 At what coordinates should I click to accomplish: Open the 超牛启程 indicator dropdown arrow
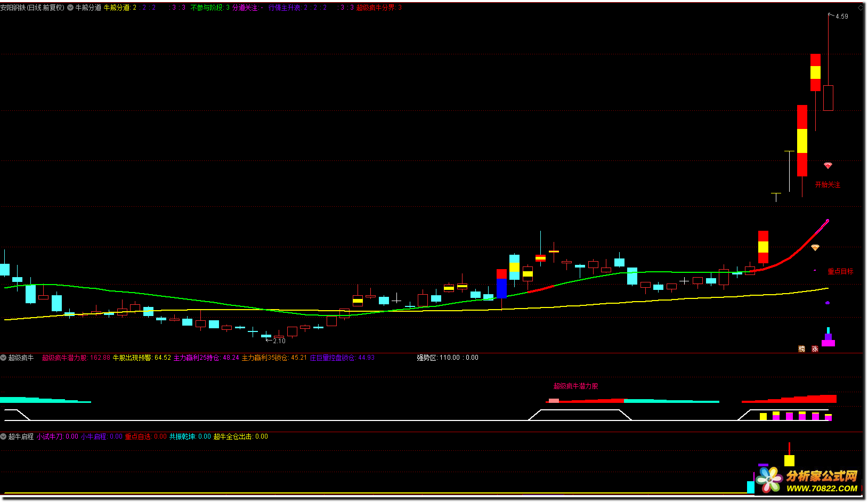[3, 436]
